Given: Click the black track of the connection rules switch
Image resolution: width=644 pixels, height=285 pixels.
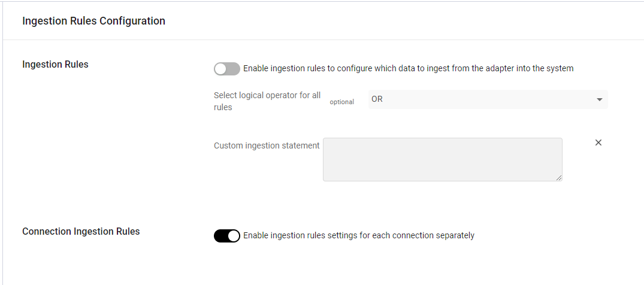Looking at the screenshot, I should [x=220, y=236].
